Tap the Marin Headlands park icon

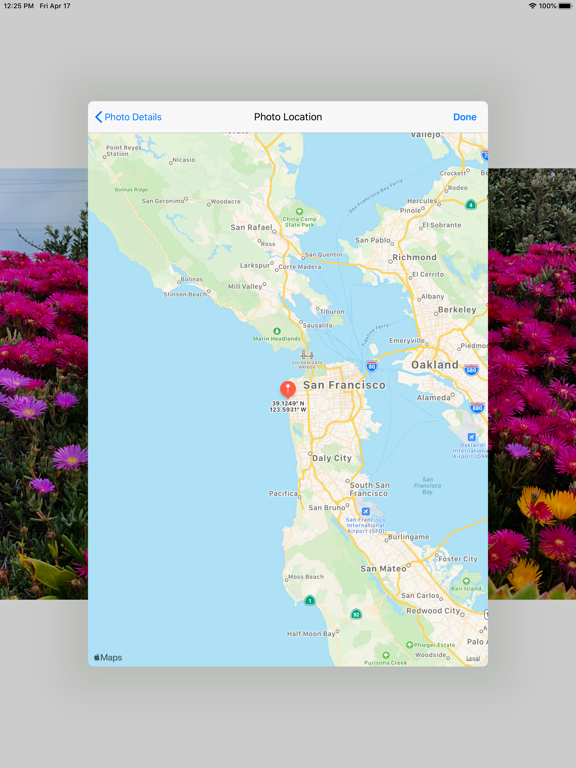click(x=277, y=331)
